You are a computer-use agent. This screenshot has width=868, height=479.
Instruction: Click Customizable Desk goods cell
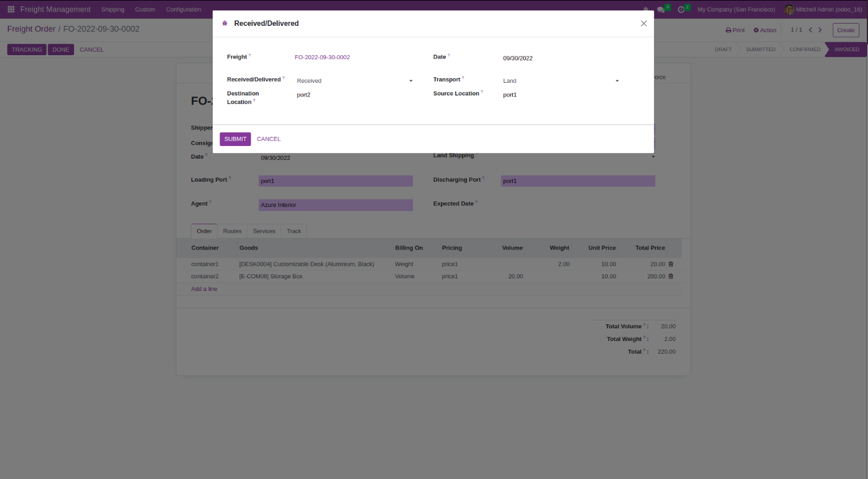click(306, 265)
